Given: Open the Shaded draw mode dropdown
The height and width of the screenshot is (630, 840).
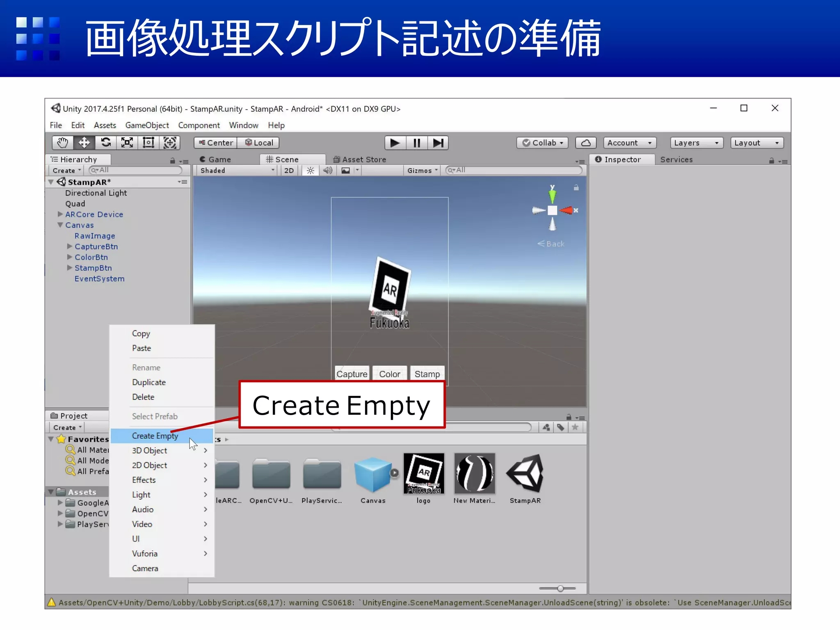Looking at the screenshot, I should (237, 171).
